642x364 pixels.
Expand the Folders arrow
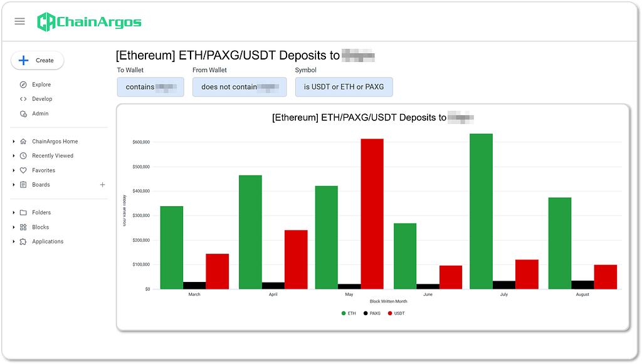(x=14, y=212)
